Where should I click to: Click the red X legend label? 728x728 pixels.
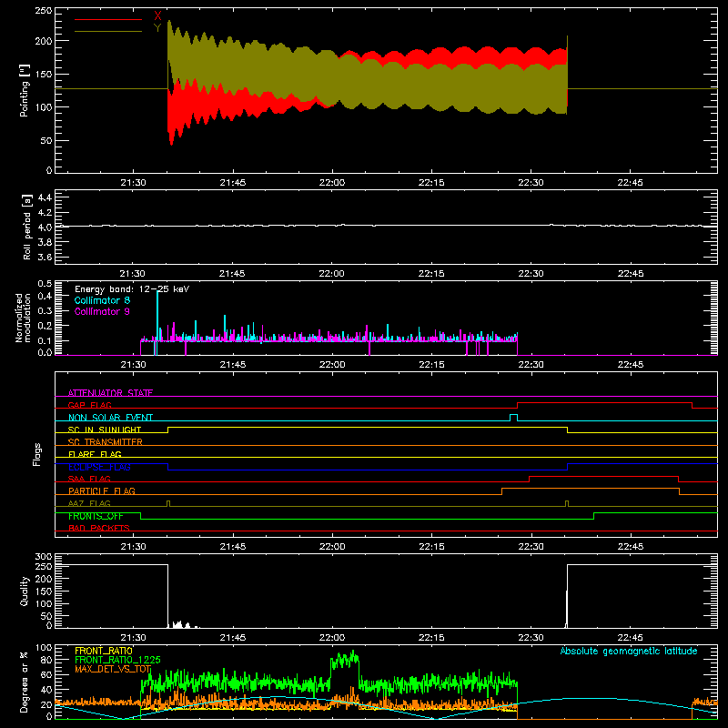pos(157,16)
